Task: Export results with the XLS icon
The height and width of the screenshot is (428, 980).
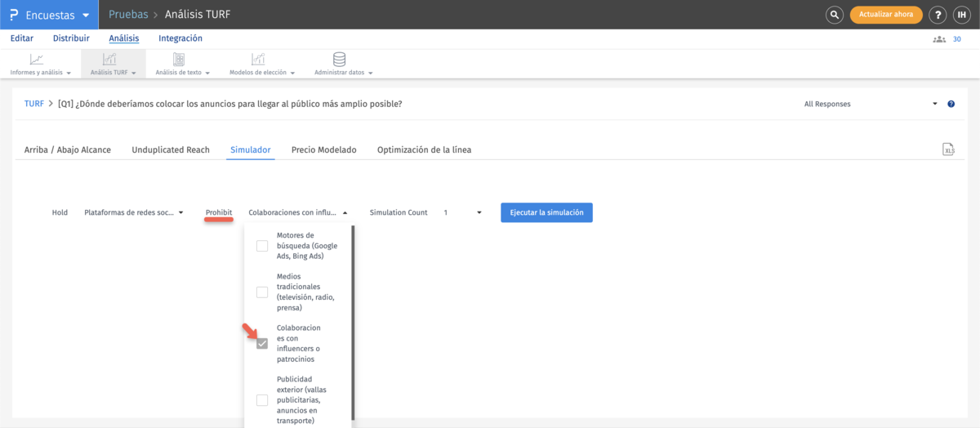Action: (x=948, y=149)
